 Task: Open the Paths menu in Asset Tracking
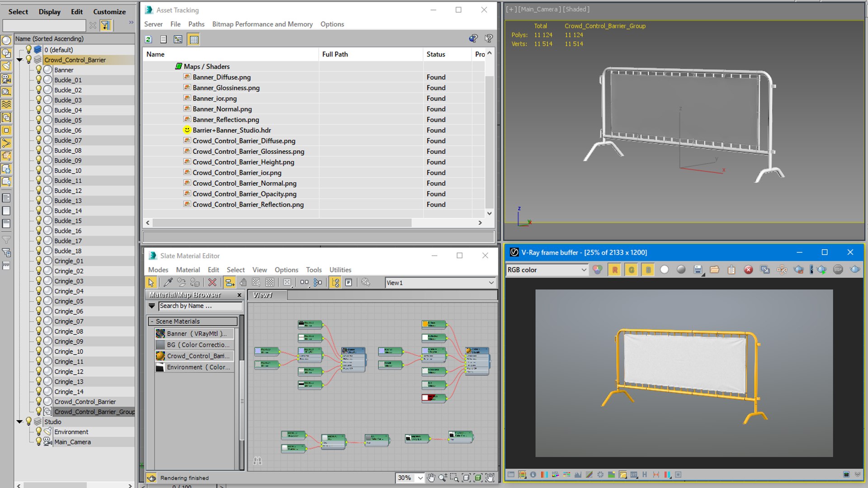click(196, 24)
